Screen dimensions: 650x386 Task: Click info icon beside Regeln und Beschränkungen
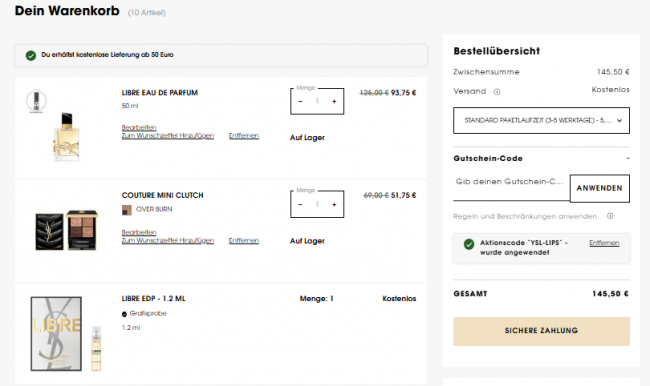click(610, 216)
